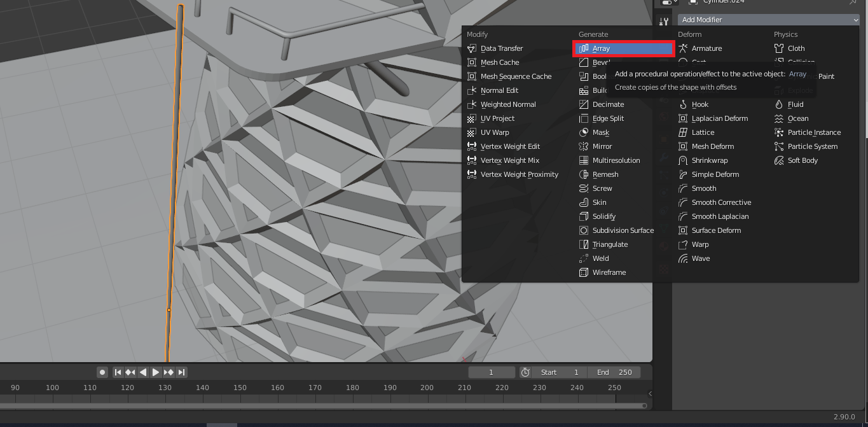The height and width of the screenshot is (427, 868).
Task: Choose the Warp modifier
Action: tap(700, 244)
